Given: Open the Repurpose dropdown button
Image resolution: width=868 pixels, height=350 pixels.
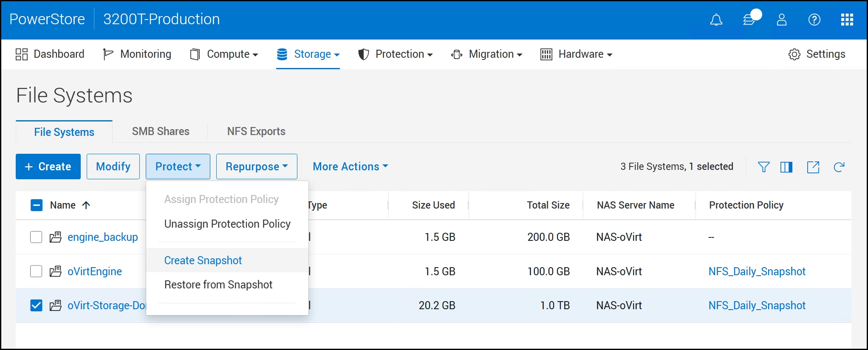Looking at the screenshot, I should pyautogui.click(x=257, y=167).
